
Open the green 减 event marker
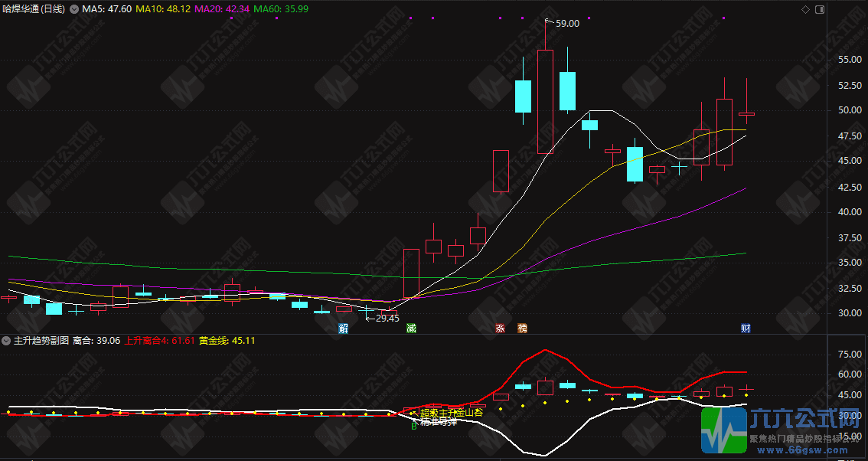411,328
